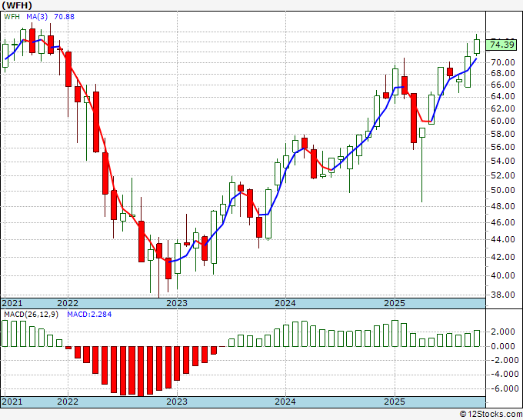Click the 0.000 MACD axis label

tap(503, 346)
